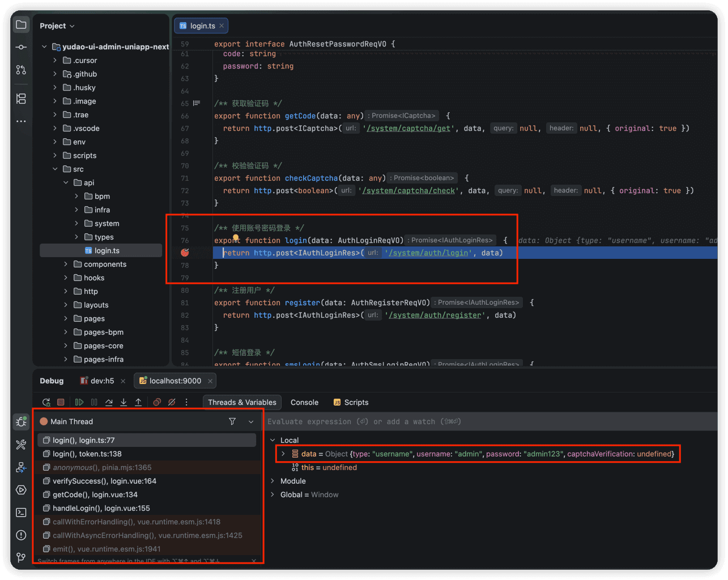728x580 pixels.
Task: Stop the debug session
Action: point(61,402)
